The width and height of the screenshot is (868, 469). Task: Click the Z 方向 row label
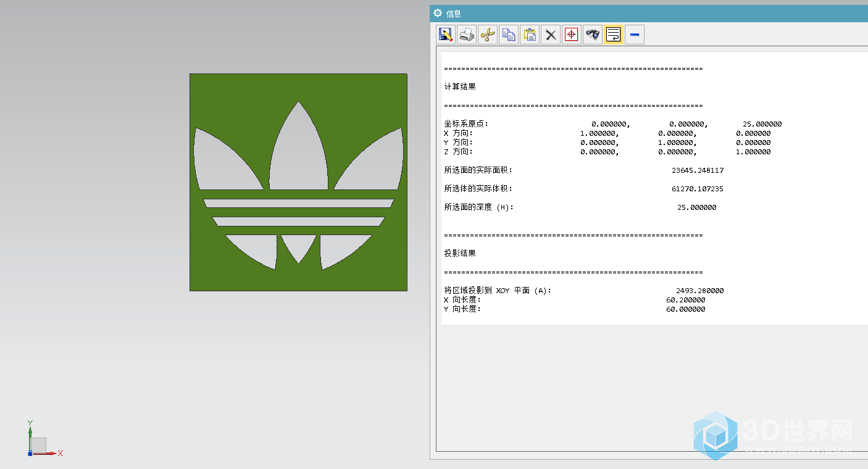(x=458, y=152)
